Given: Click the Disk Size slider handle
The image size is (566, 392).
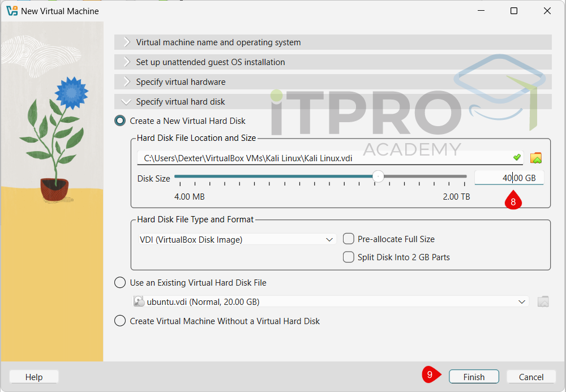Looking at the screenshot, I should (x=378, y=176).
